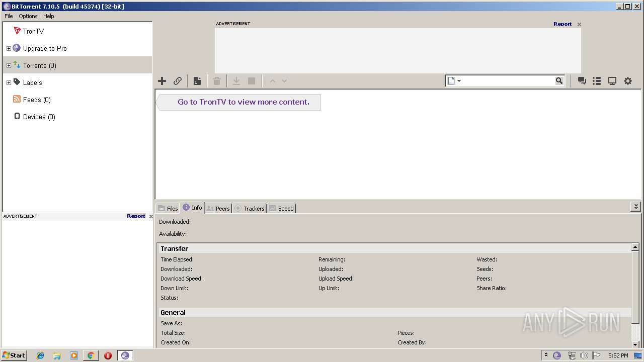Viewport: 644px width, 362px height.
Task: Open Preferences gear icon
Action: click(628, 81)
